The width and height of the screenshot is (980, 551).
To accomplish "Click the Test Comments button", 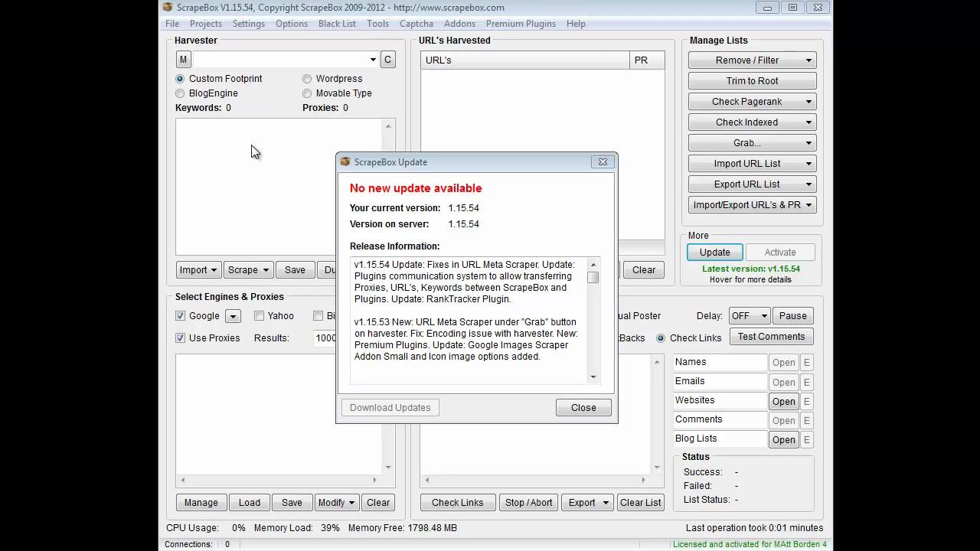I will (x=771, y=337).
